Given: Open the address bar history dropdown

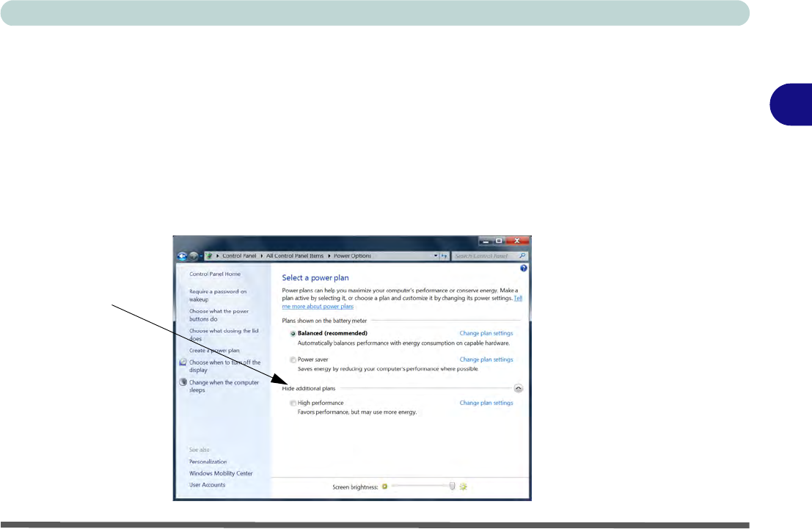Looking at the screenshot, I should coord(436,256).
